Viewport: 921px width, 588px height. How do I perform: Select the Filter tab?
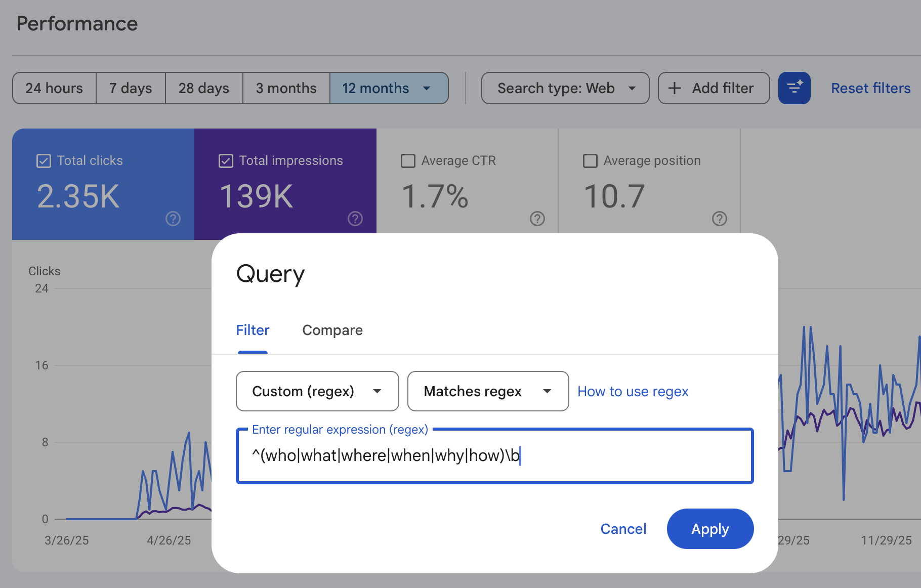253,330
